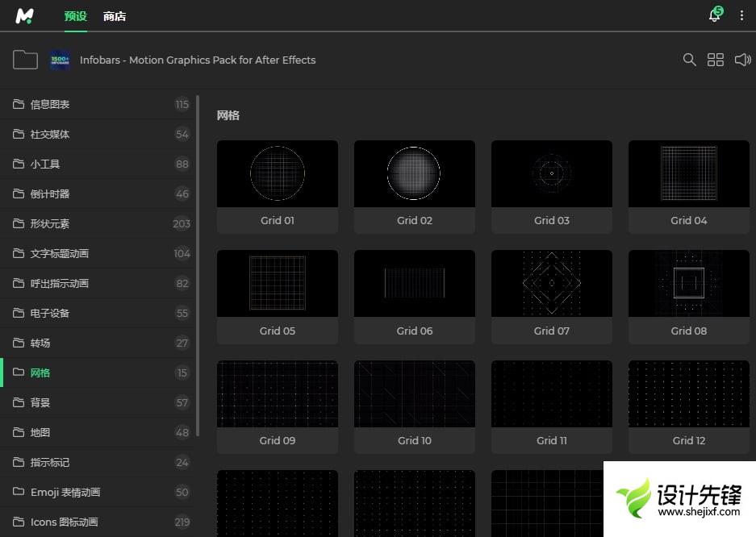The image size is (756, 537).
Task: Click the Grid 04 label
Action: 688,220
